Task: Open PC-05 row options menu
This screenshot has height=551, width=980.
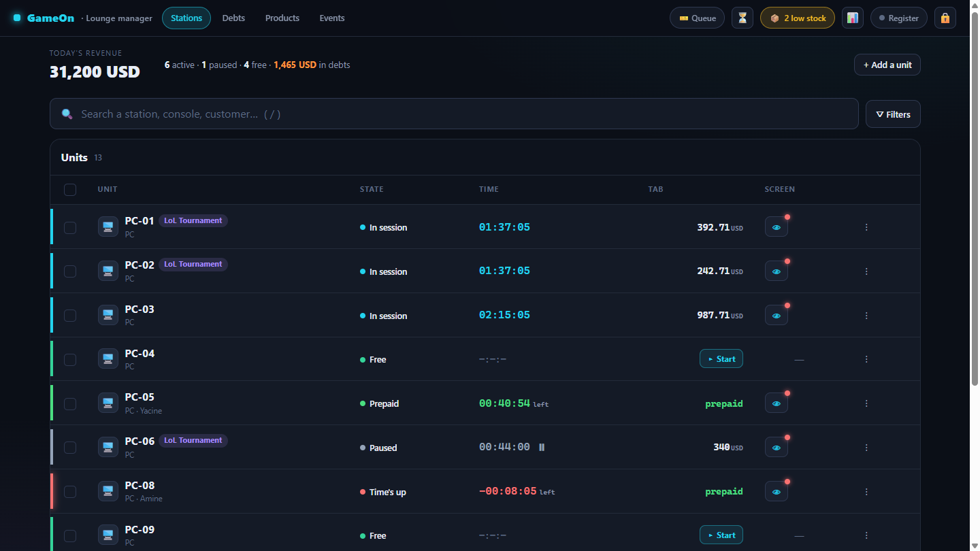Action: pyautogui.click(x=866, y=403)
